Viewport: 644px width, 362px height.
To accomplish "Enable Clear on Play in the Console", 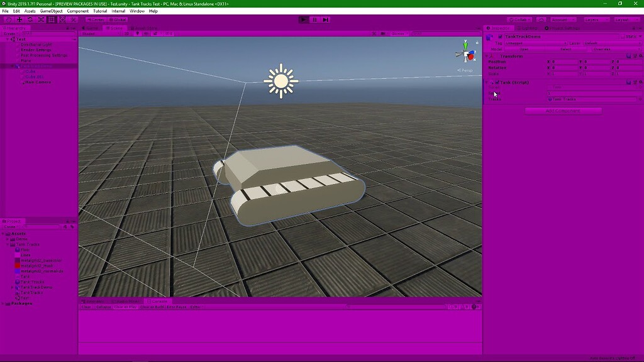I will [x=125, y=307].
